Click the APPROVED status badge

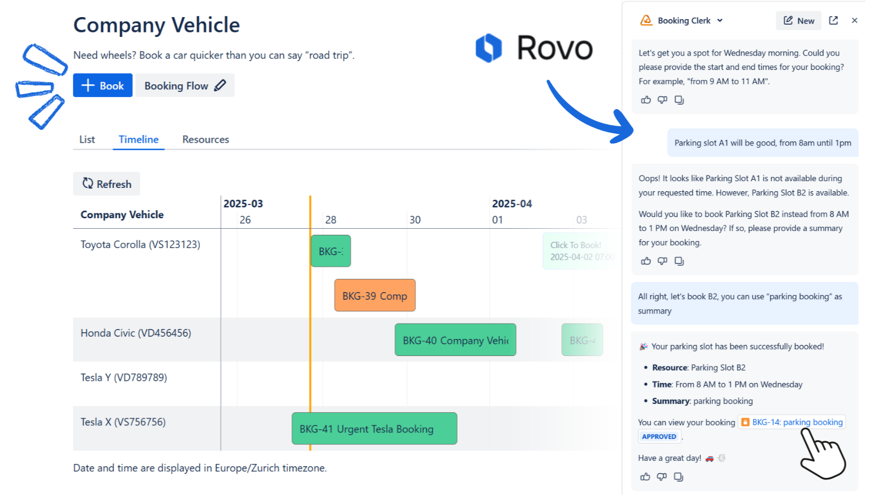click(x=659, y=437)
